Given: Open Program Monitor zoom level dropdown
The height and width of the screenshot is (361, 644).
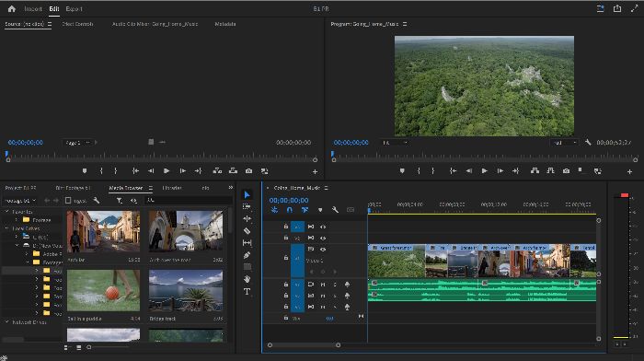Looking at the screenshot, I should 395,142.
